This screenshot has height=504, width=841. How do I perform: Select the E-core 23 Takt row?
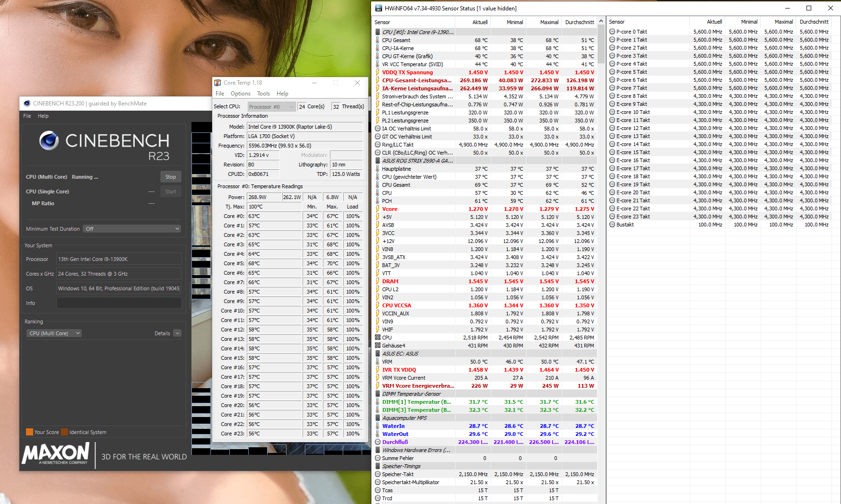point(719,217)
